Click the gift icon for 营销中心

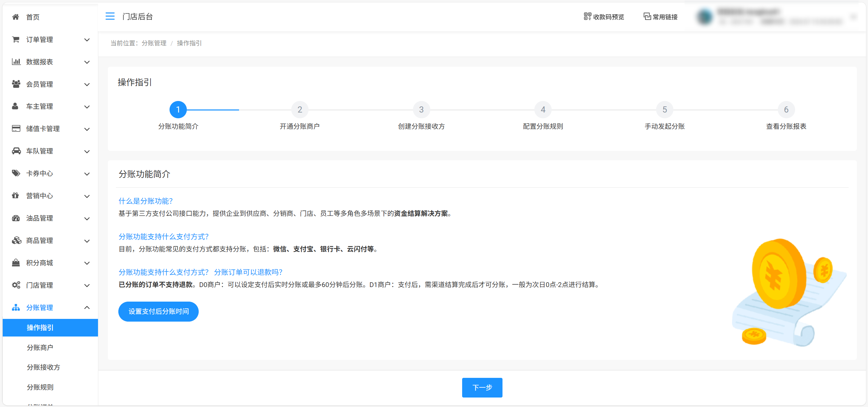(16, 196)
